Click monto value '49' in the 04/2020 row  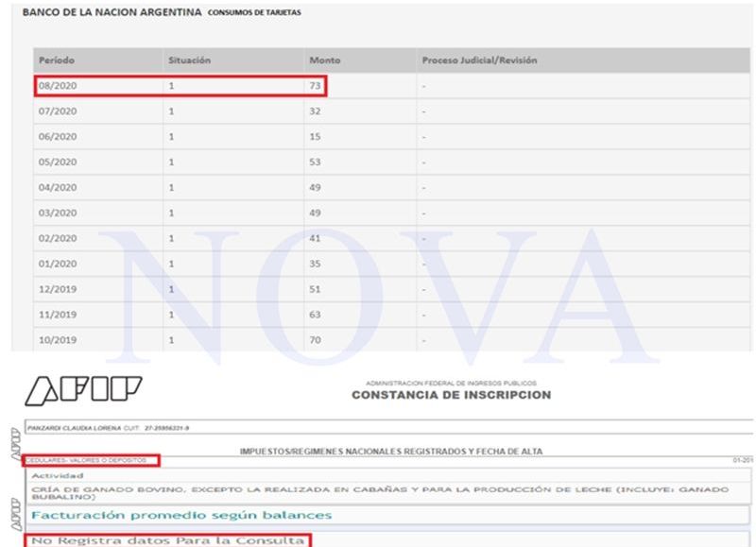click(x=315, y=187)
